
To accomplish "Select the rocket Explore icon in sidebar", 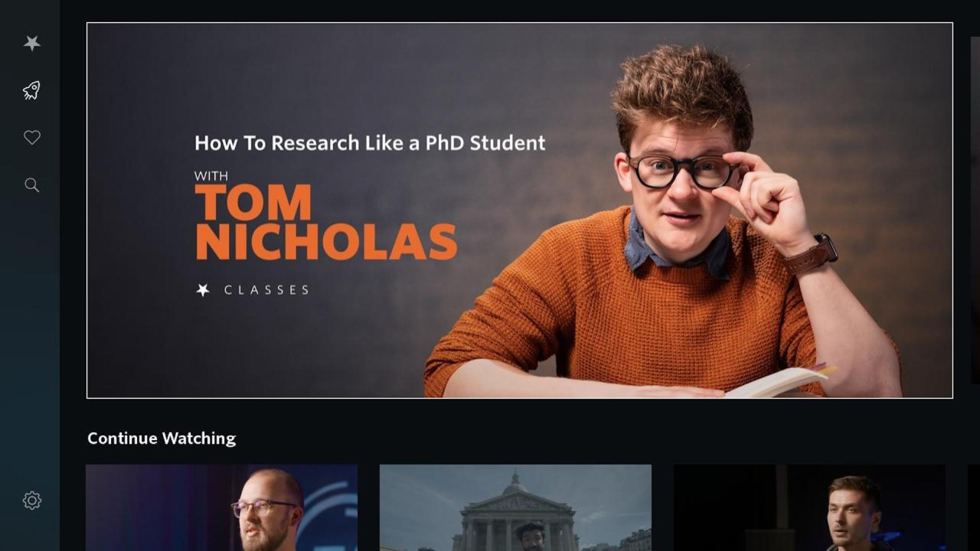I will pyautogui.click(x=31, y=90).
